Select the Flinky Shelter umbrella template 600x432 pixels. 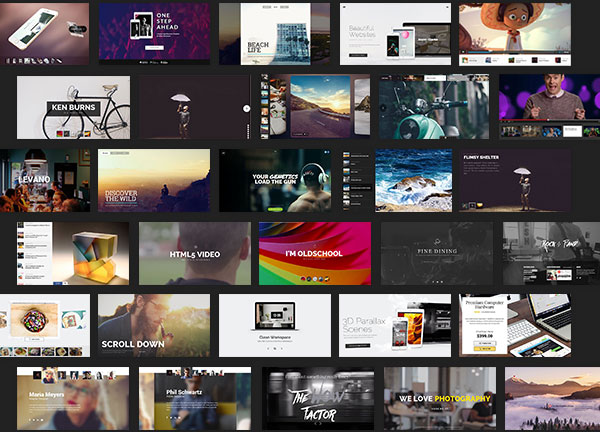(514, 180)
